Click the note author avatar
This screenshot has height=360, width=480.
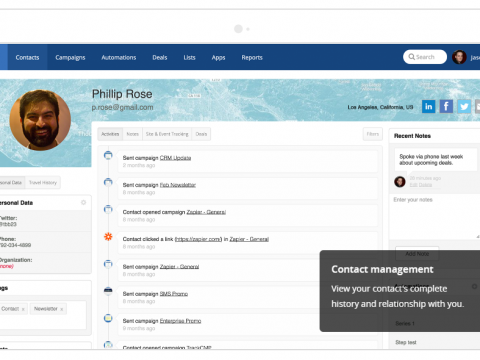[400, 182]
